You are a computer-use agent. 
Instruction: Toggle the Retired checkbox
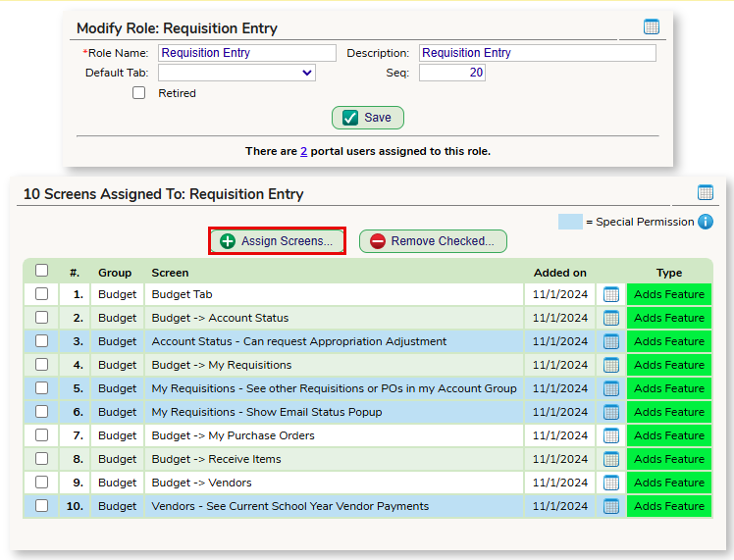pyautogui.click(x=138, y=92)
